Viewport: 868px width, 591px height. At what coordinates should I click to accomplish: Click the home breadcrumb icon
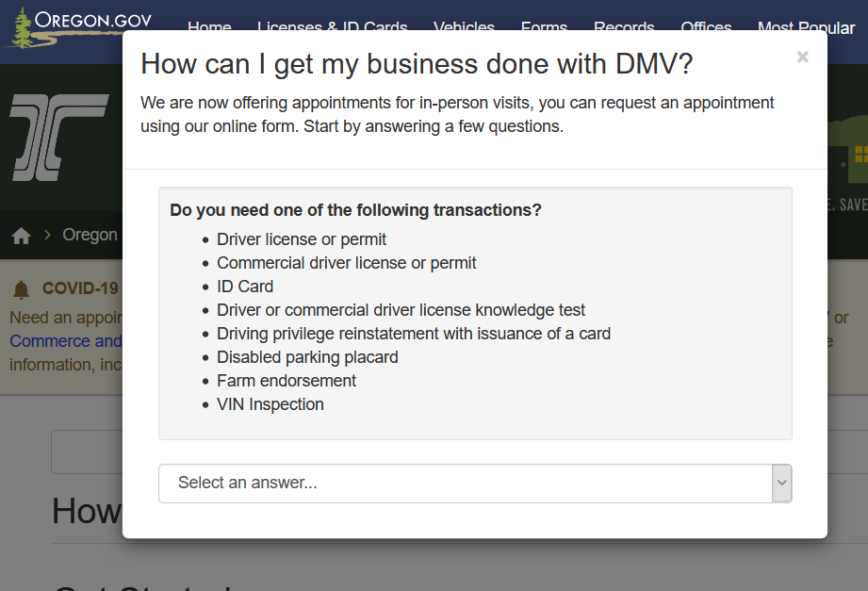click(x=21, y=235)
